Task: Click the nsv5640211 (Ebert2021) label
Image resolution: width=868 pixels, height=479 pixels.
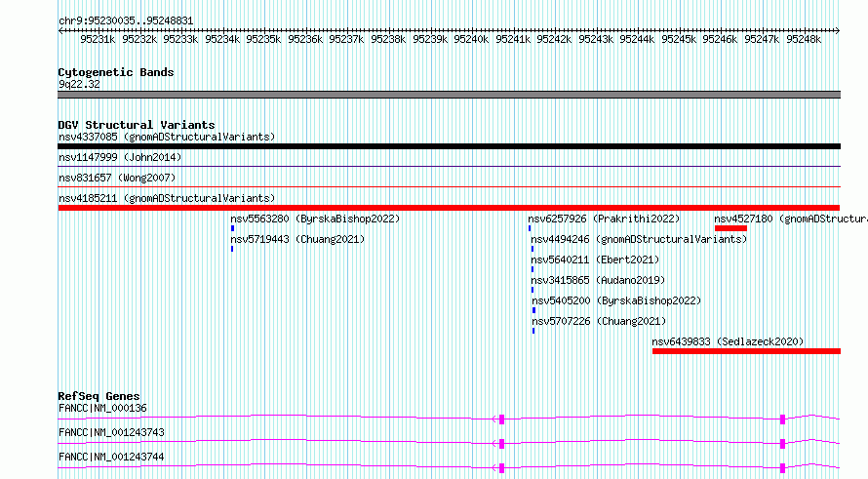Action: click(595, 259)
